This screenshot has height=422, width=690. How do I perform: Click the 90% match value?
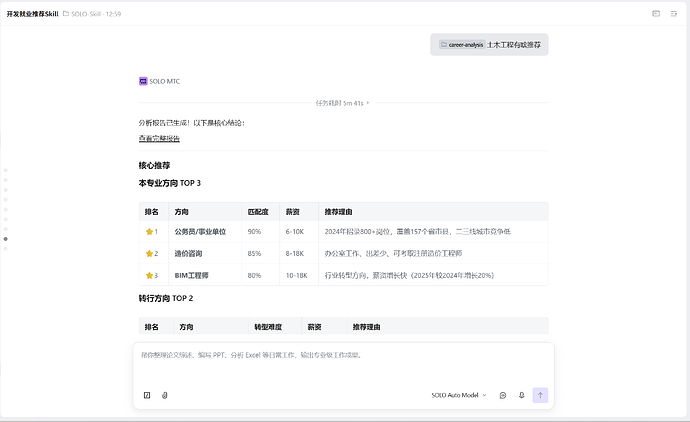[254, 231]
